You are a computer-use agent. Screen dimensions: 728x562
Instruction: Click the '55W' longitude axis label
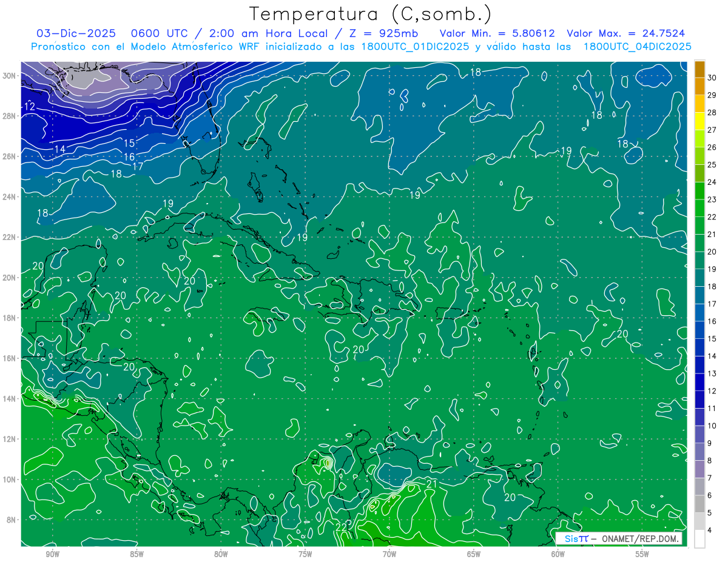coord(642,554)
